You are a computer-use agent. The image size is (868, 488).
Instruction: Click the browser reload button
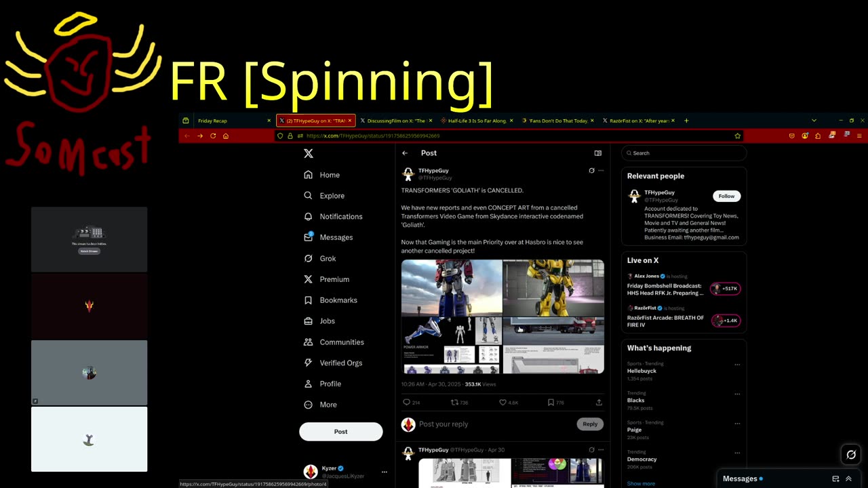coord(213,136)
